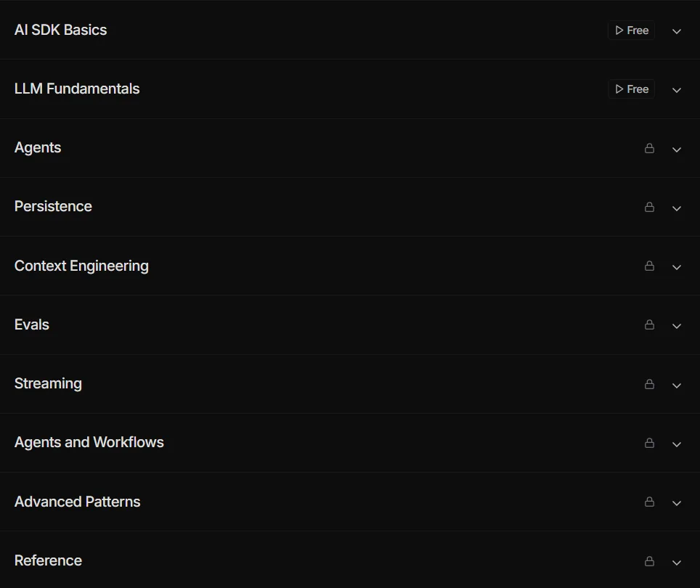Expand LLM Fundamentals with its chevron
700x588 pixels.
pyautogui.click(x=677, y=90)
